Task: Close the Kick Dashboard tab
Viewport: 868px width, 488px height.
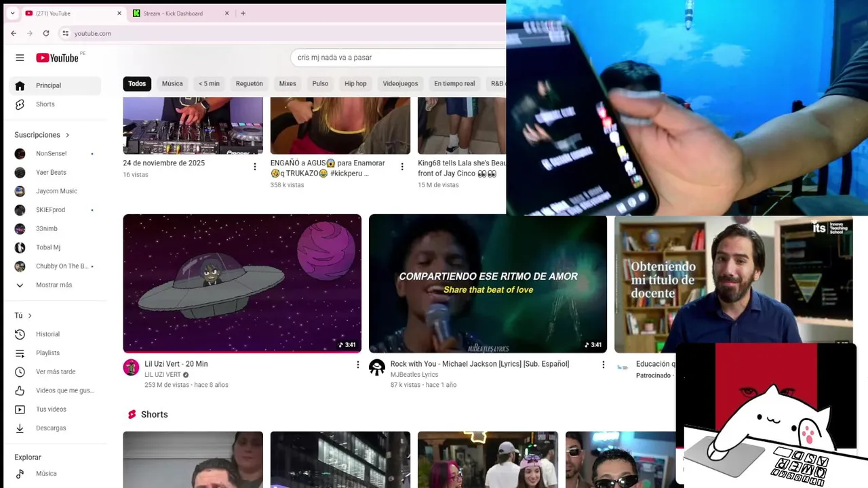Action: (226, 13)
